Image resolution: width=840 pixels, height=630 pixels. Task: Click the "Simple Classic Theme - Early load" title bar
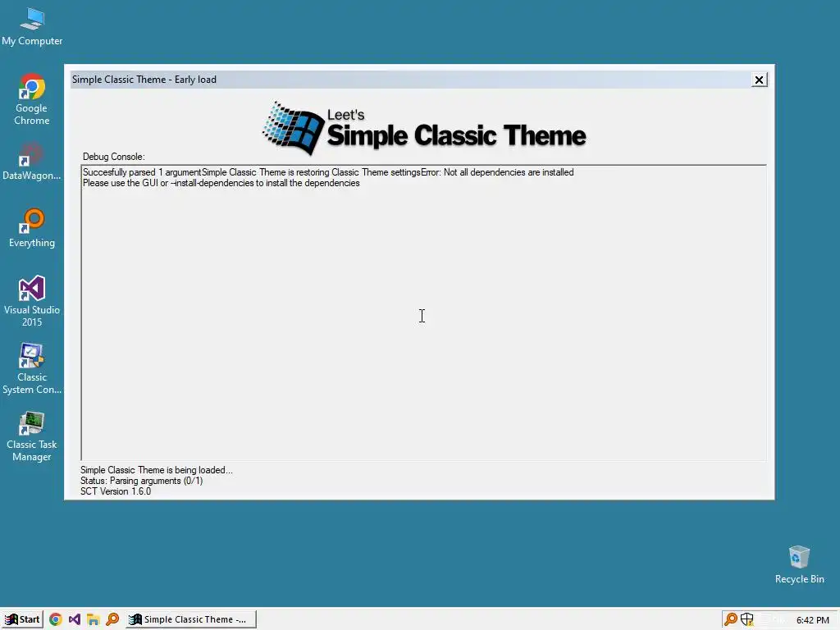pos(410,80)
